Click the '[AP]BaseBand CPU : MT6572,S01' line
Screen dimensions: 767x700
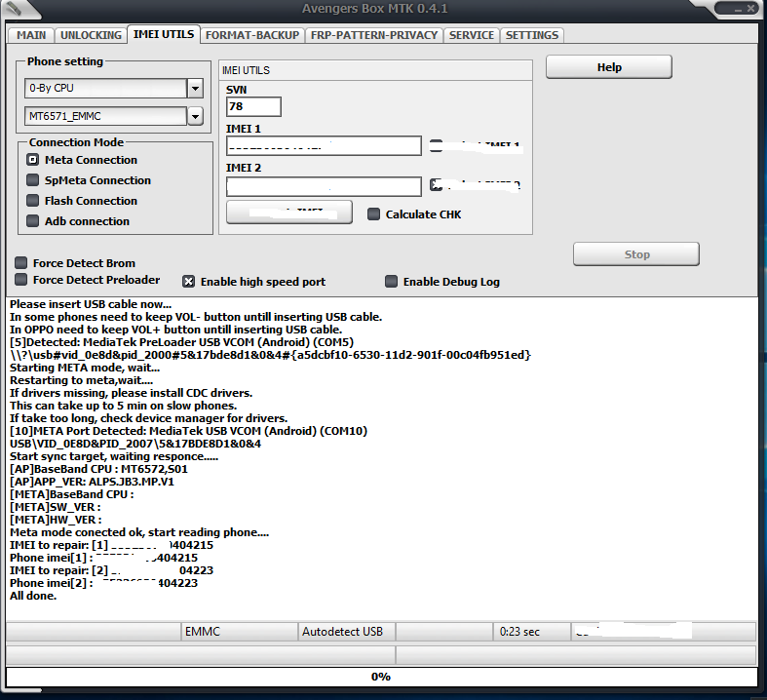point(98,469)
